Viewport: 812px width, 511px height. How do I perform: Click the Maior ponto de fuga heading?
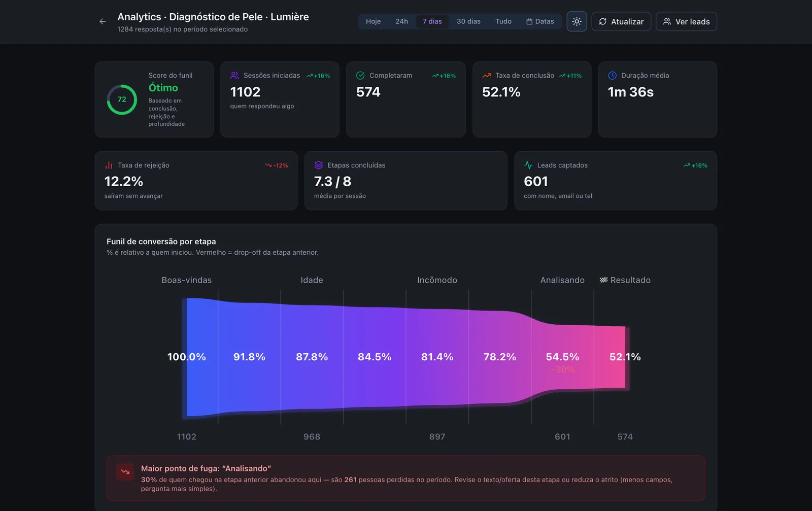206,468
